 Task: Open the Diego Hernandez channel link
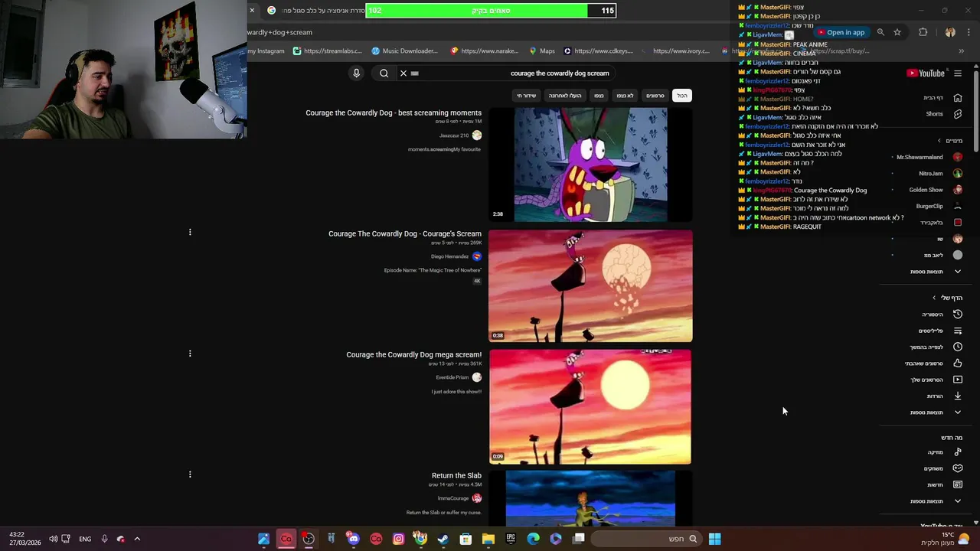(449, 256)
